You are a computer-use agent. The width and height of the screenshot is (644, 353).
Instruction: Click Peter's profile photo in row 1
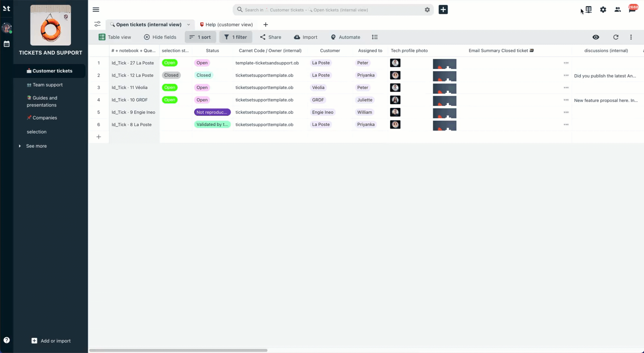pos(395,63)
